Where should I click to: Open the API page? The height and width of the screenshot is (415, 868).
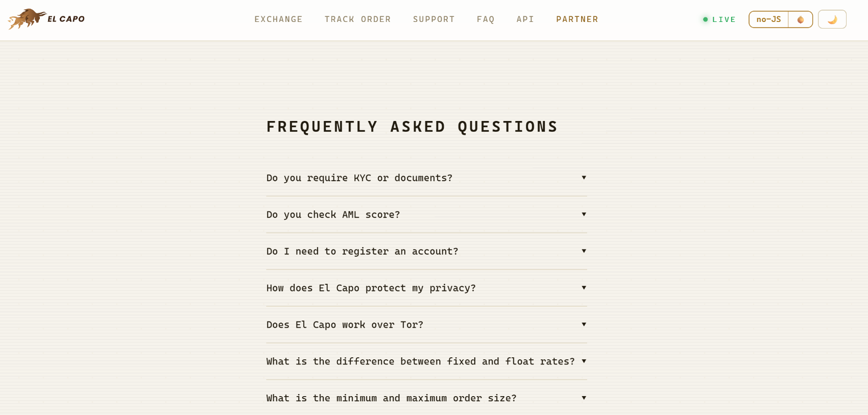pyautogui.click(x=525, y=19)
